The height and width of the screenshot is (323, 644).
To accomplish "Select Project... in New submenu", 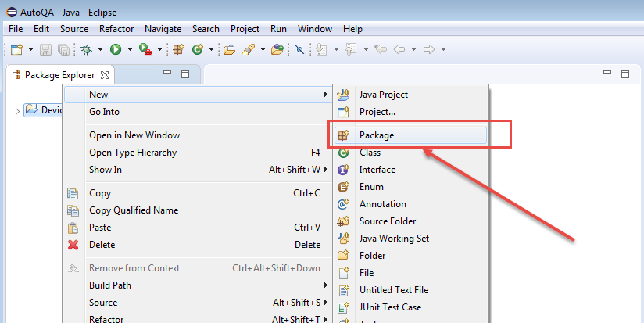I will (411, 112).
